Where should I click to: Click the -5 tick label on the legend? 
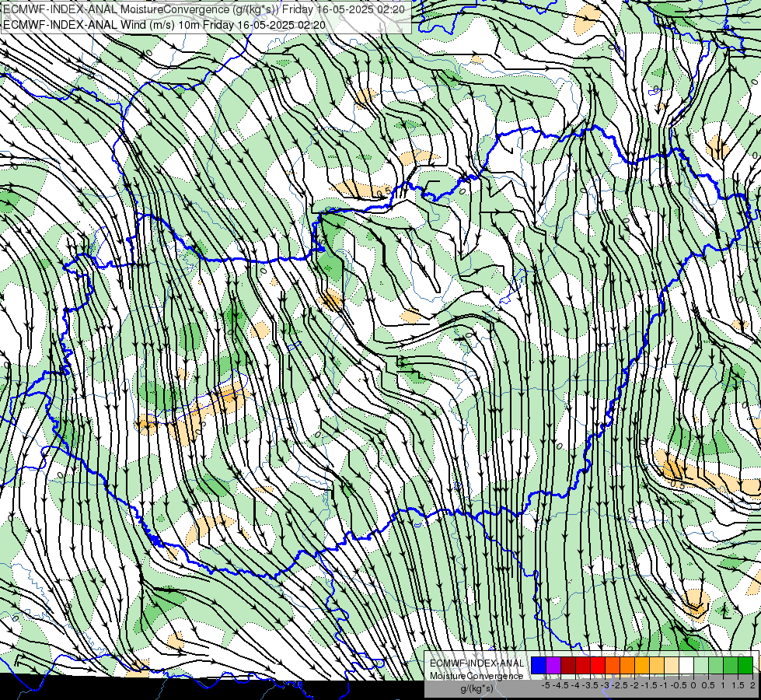pyautogui.click(x=546, y=685)
